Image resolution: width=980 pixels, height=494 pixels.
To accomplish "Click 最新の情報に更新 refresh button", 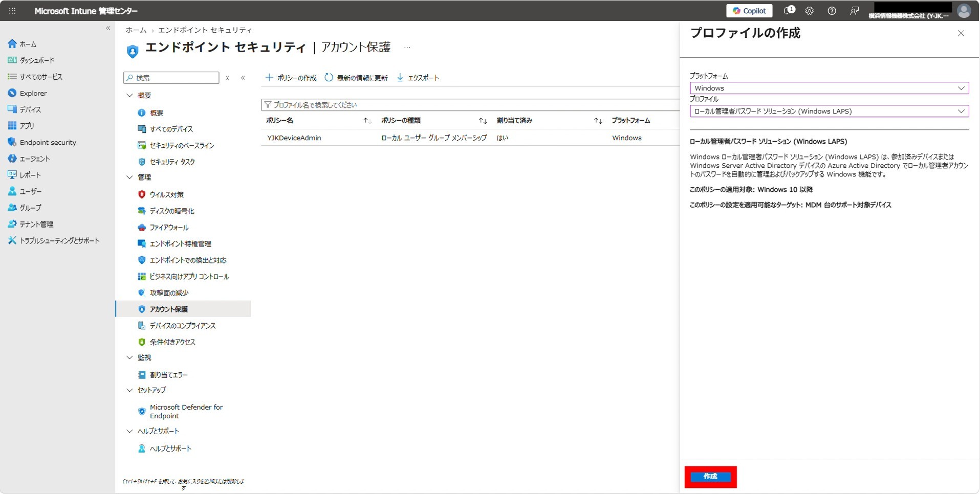I will [356, 78].
